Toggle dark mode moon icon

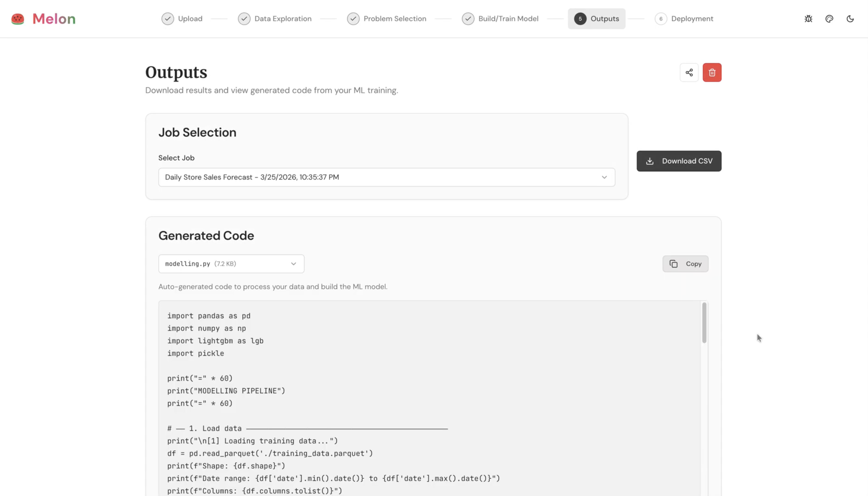click(850, 19)
